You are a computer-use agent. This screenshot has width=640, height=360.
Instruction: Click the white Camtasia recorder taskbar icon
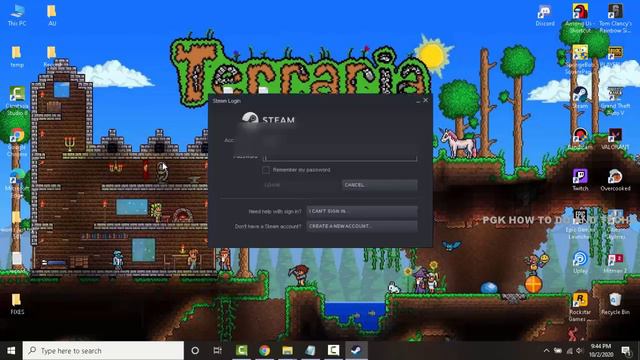pyautogui.click(x=333, y=350)
